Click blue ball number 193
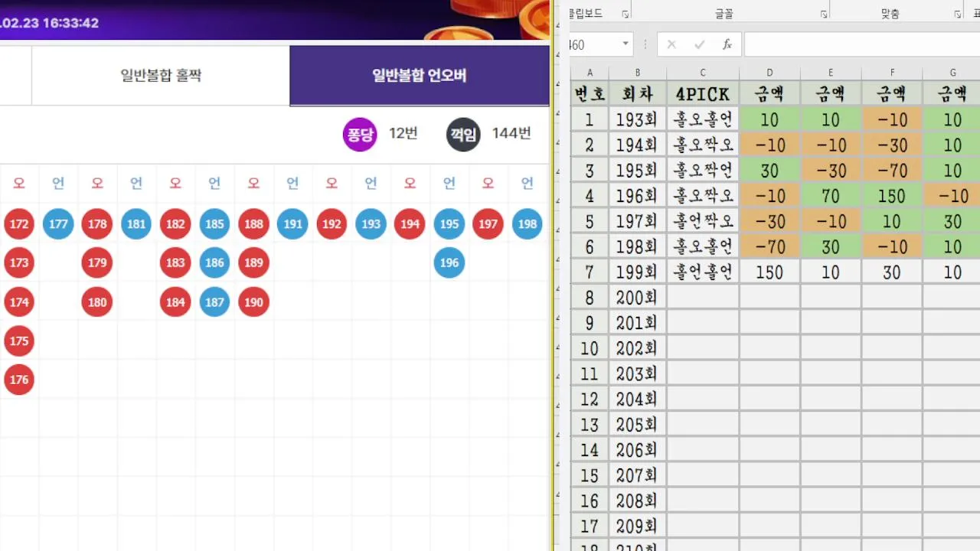This screenshot has height=551, width=980. (x=371, y=224)
